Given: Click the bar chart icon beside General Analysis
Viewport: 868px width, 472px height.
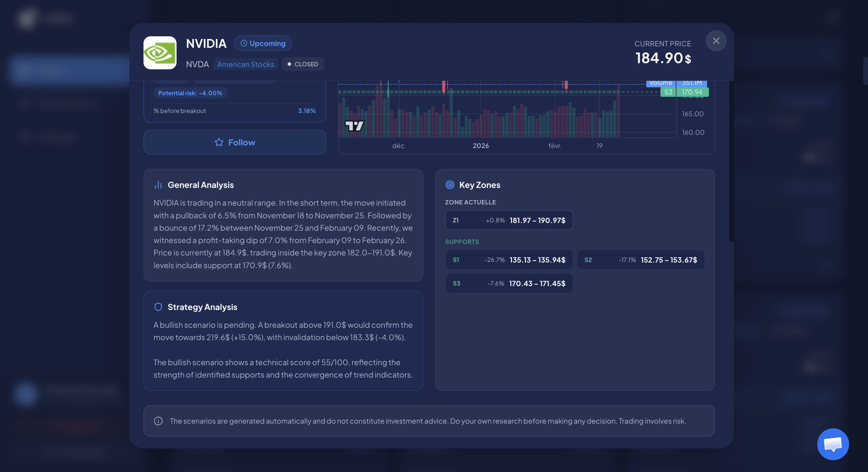Looking at the screenshot, I should tap(158, 184).
